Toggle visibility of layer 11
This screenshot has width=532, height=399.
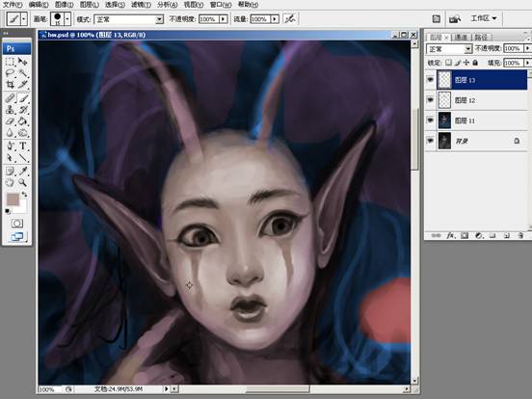pos(431,120)
